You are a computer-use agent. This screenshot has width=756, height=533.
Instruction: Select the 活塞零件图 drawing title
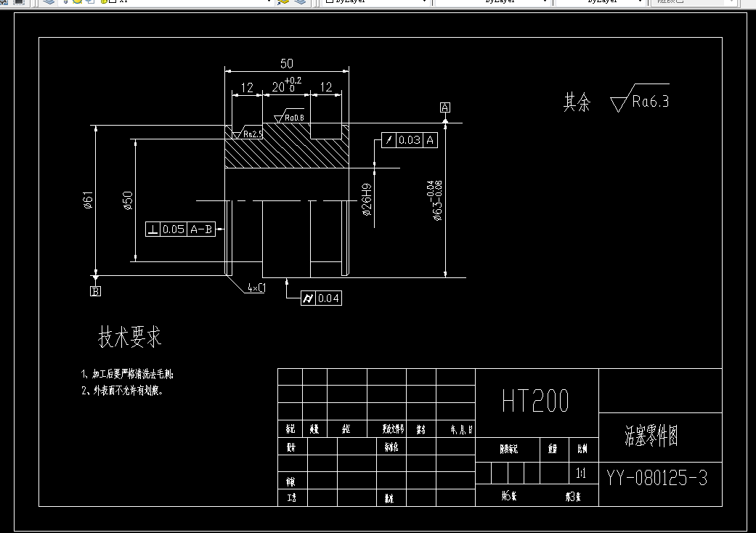pyautogui.click(x=652, y=436)
